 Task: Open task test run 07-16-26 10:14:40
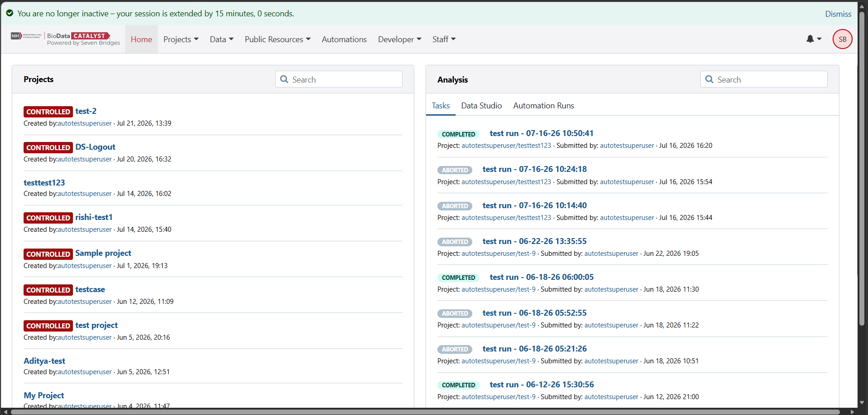pos(534,205)
